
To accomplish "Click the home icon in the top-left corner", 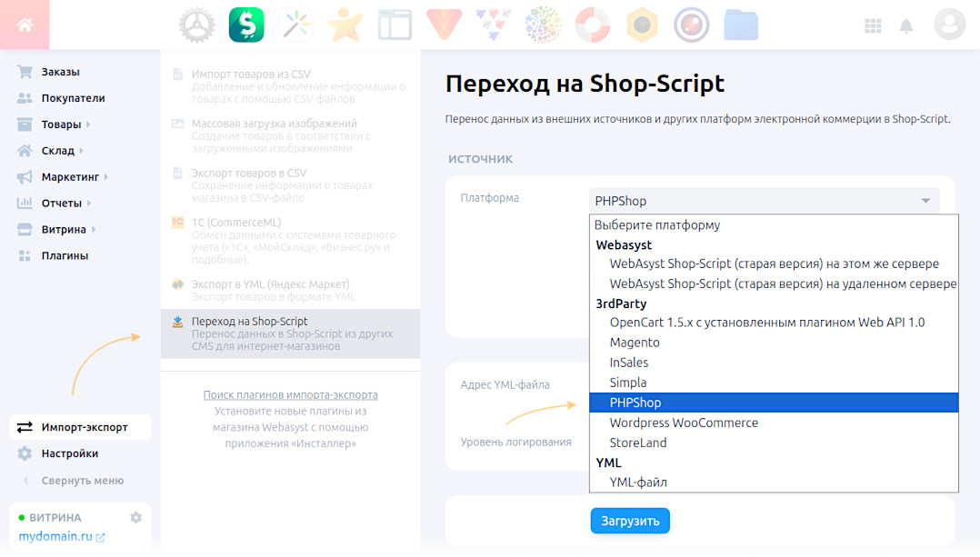I will (25, 25).
